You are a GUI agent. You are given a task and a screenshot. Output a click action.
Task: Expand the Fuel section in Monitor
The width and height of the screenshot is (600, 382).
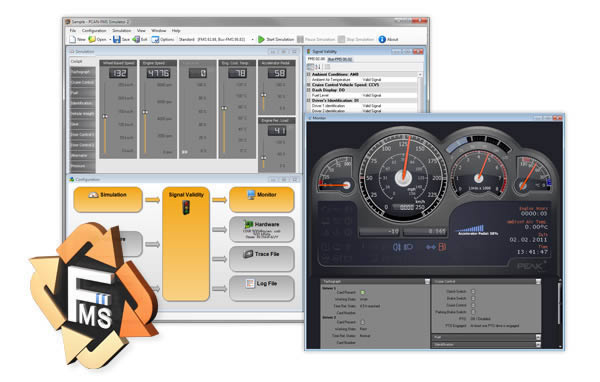pyautogui.click(x=538, y=337)
